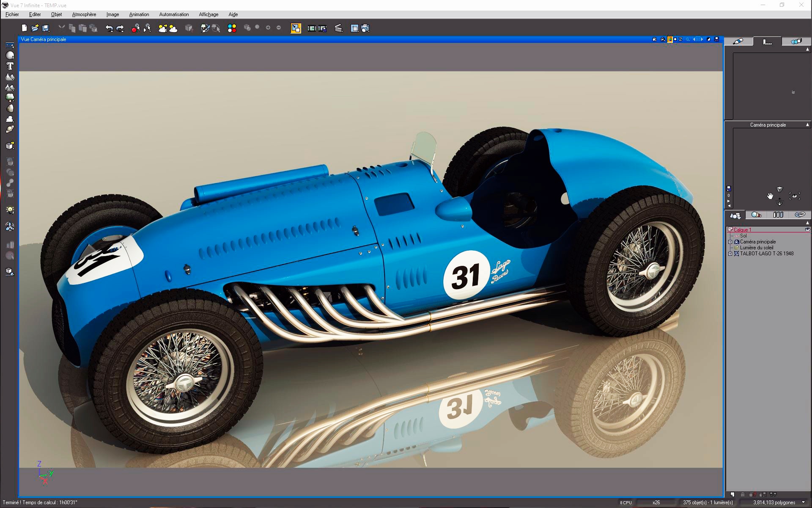The height and width of the screenshot is (508, 812).
Task: Open the Fichier menu
Action: [12, 14]
